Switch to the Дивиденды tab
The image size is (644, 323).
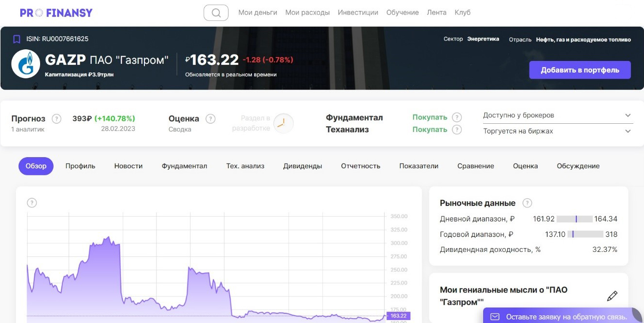click(x=302, y=166)
